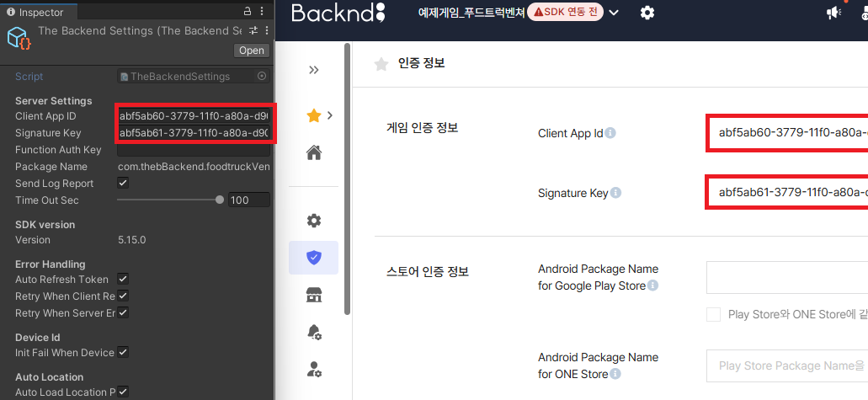Image resolution: width=868 pixels, height=400 pixels.
Task: Toggle Retry When Client Re checkbox
Action: click(123, 296)
